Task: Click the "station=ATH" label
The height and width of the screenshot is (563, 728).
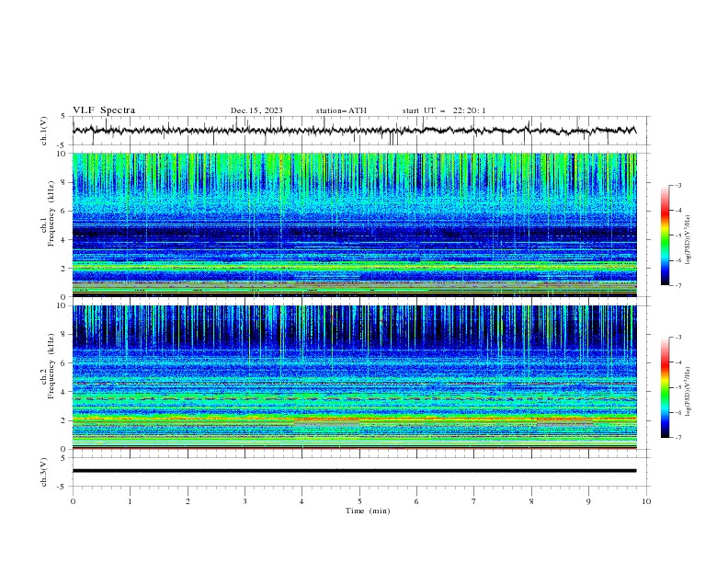Action: click(341, 110)
